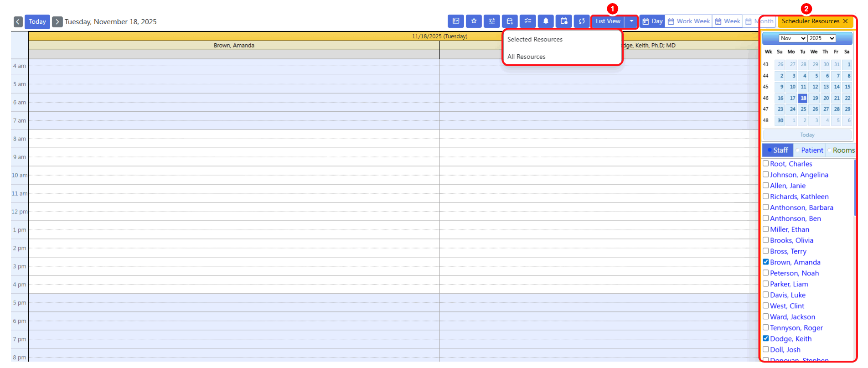Open the checklist toolbar icon
Viewport: 868px width, 368px height.
pos(528,21)
